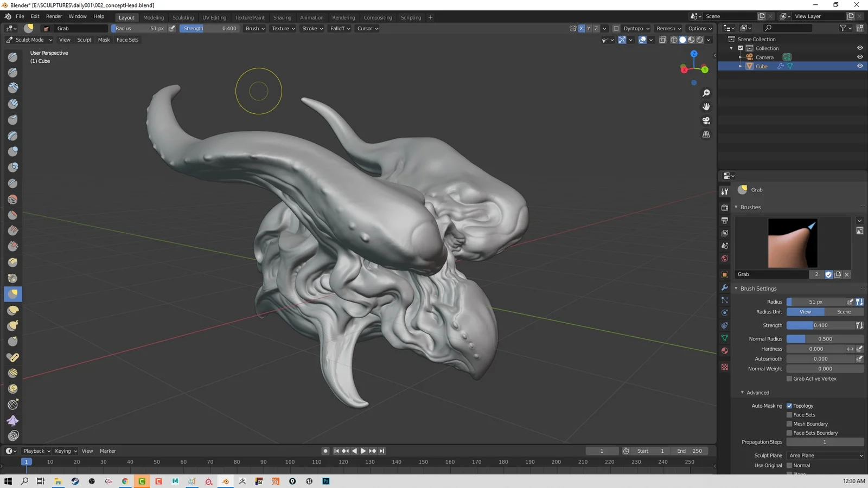Image resolution: width=868 pixels, height=488 pixels.
Task: Toggle X-axis symmetry for sculpting
Action: (581, 28)
